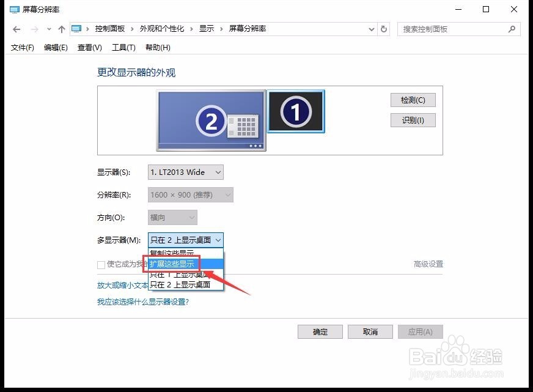Click the refresh icon beside the address bar
Screen dimensions: 533x392
tap(383, 28)
